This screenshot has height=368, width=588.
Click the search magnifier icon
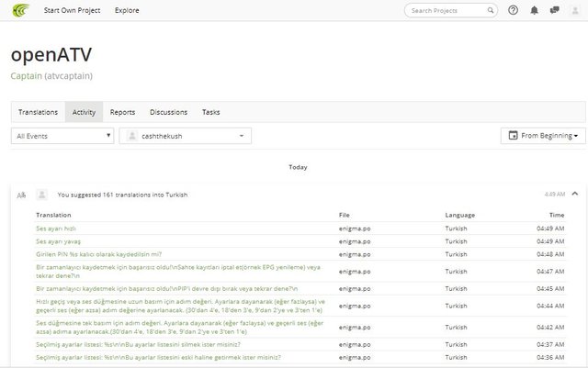[490, 10]
